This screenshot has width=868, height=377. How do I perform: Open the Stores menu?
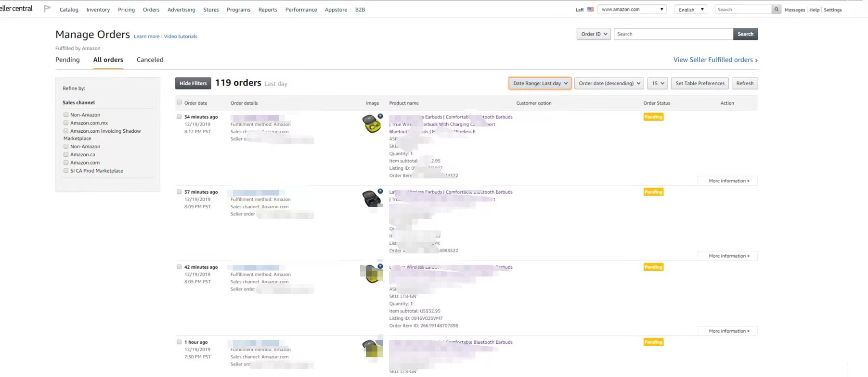point(211,10)
